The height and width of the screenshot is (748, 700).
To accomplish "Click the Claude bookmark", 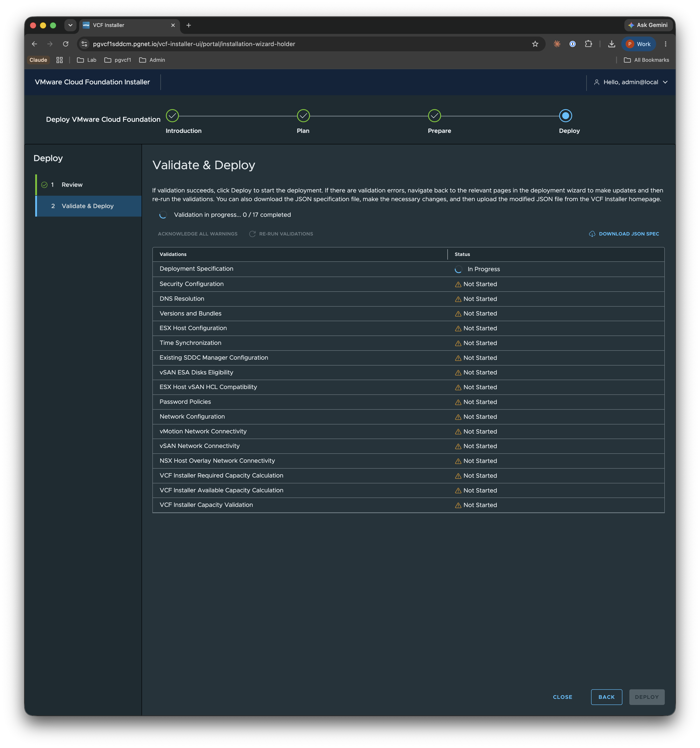I will tap(38, 60).
